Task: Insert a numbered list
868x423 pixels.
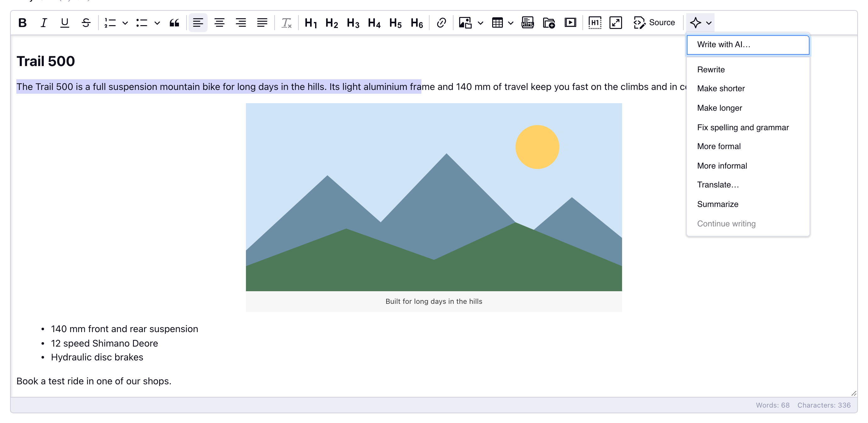Action: pos(110,23)
